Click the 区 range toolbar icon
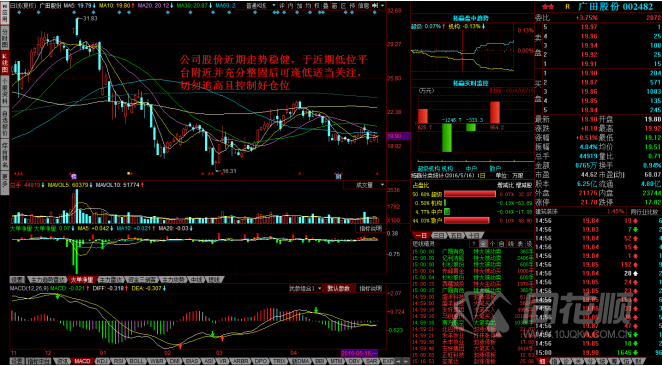The width and height of the screenshot is (662, 366). pyautogui.click(x=343, y=5)
